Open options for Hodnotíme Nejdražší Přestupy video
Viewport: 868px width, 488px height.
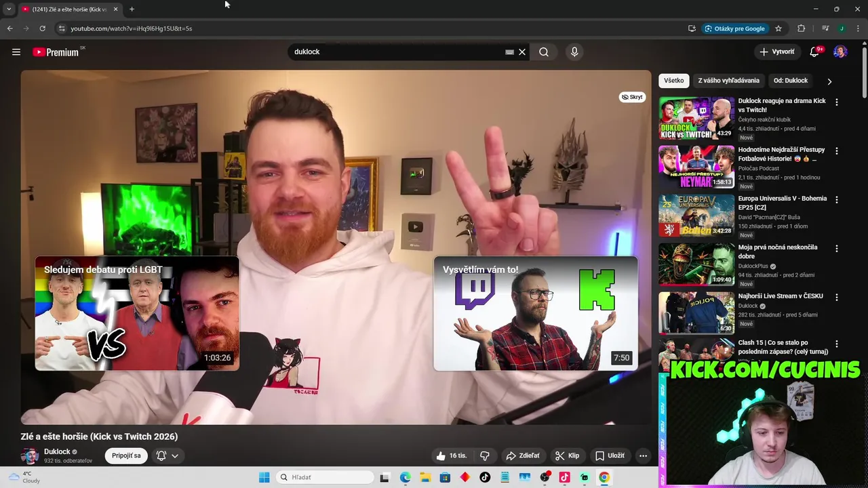[x=836, y=151]
